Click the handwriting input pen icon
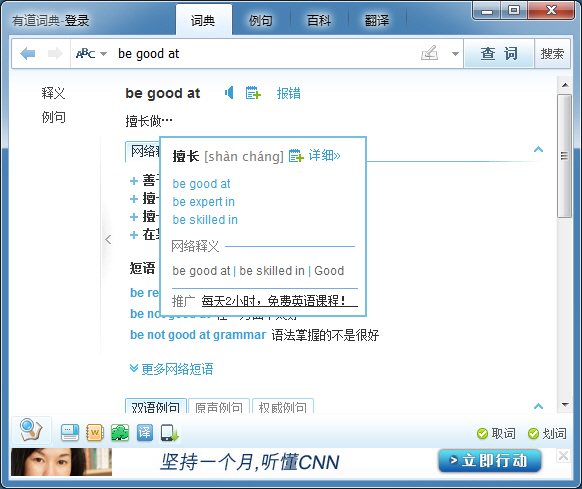This screenshot has height=489, width=582. tap(429, 53)
